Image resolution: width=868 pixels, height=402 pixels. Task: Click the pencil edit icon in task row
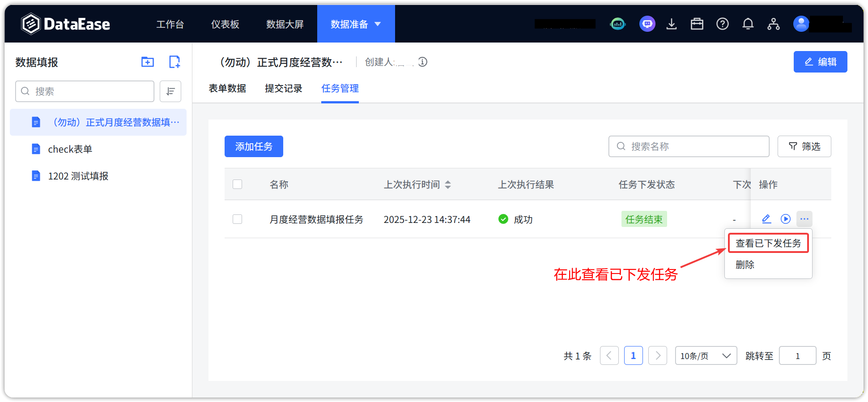tap(766, 219)
